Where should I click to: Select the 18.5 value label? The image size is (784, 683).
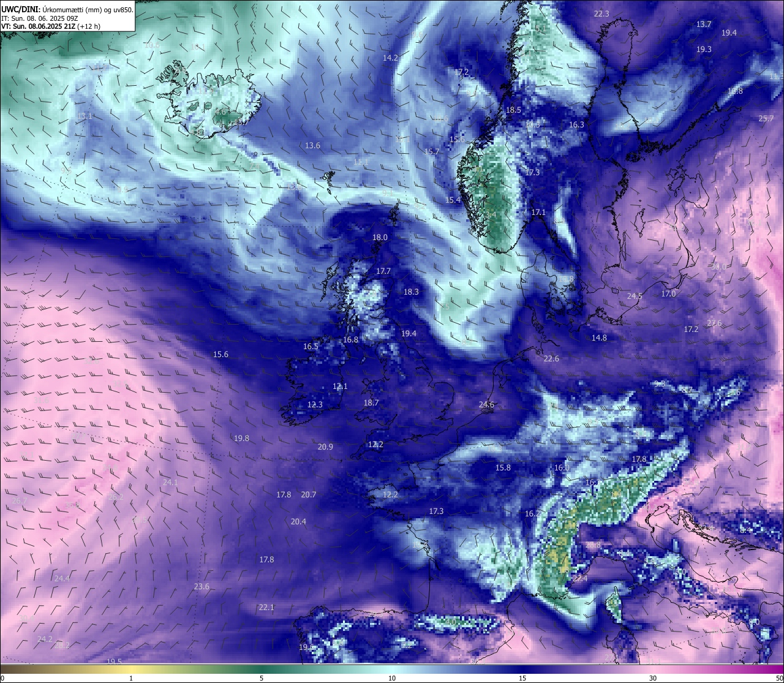(513, 110)
